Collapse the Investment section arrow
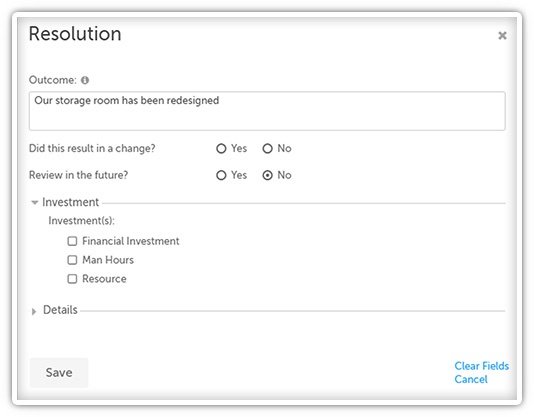The width and height of the screenshot is (534, 417). [x=34, y=202]
